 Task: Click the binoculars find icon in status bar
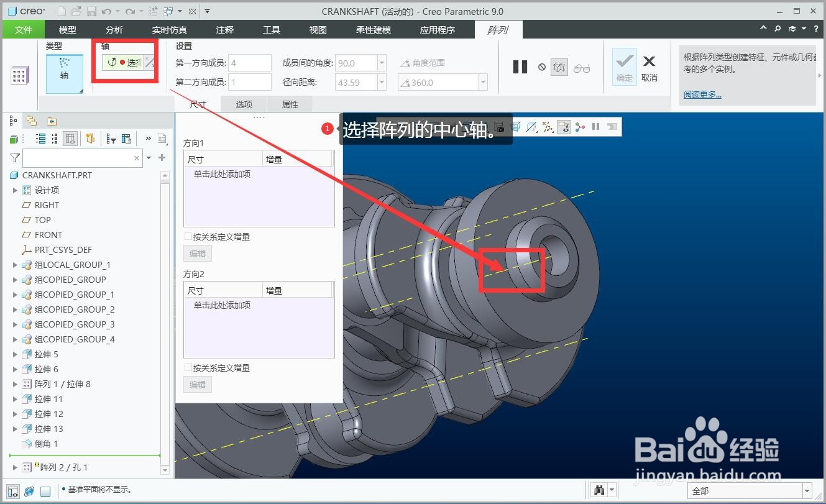[x=599, y=490]
